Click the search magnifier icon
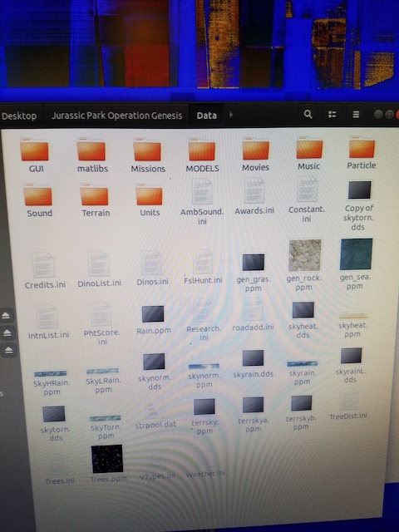 (x=308, y=115)
